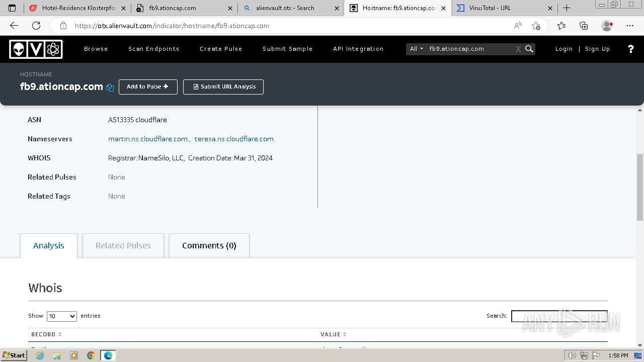Click the taskbar clock showing 1:58 PM
644x362 pixels.
[x=618, y=355]
